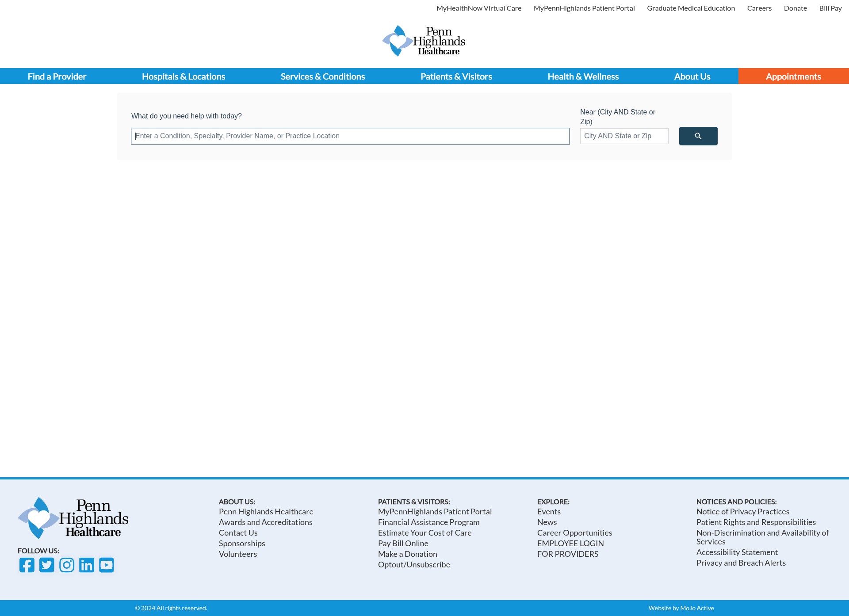Screen dimensions: 849x616
Task: Open the Volunteers footer link
Action: (x=238, y=554)
